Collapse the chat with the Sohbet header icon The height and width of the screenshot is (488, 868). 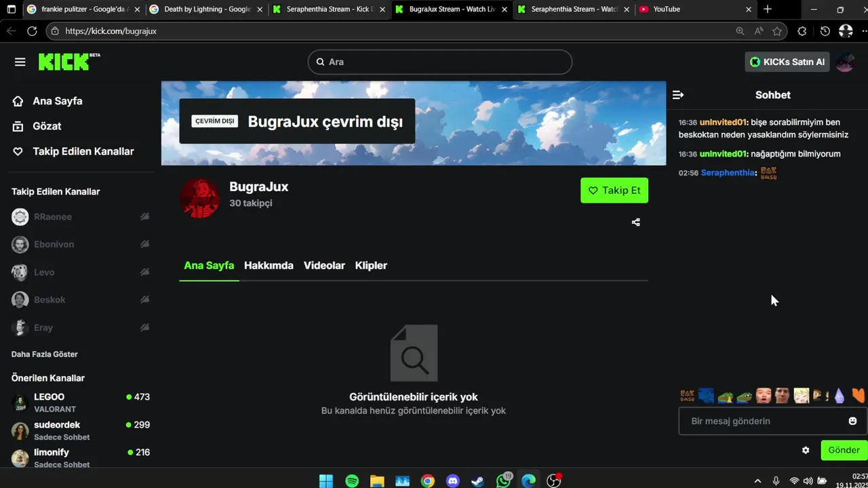click(678, 95)
